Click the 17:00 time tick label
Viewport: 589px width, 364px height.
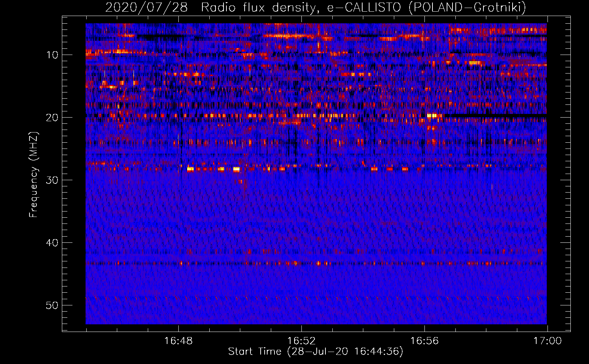tap(548, 341)
